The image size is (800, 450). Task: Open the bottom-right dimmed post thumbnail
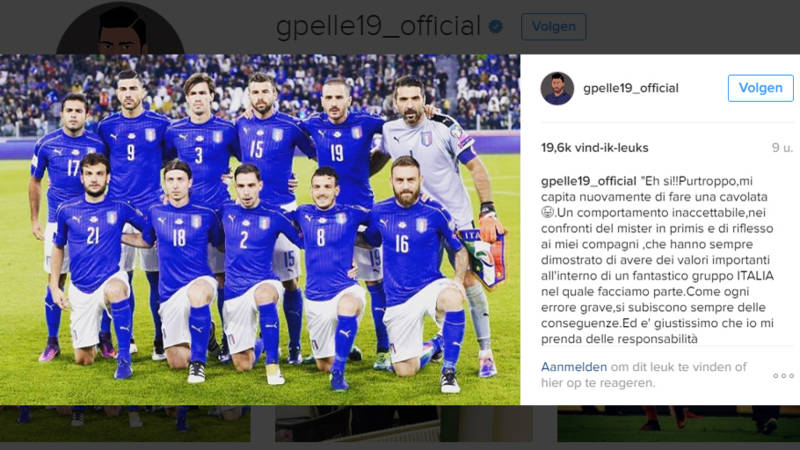tap(679, 423)
